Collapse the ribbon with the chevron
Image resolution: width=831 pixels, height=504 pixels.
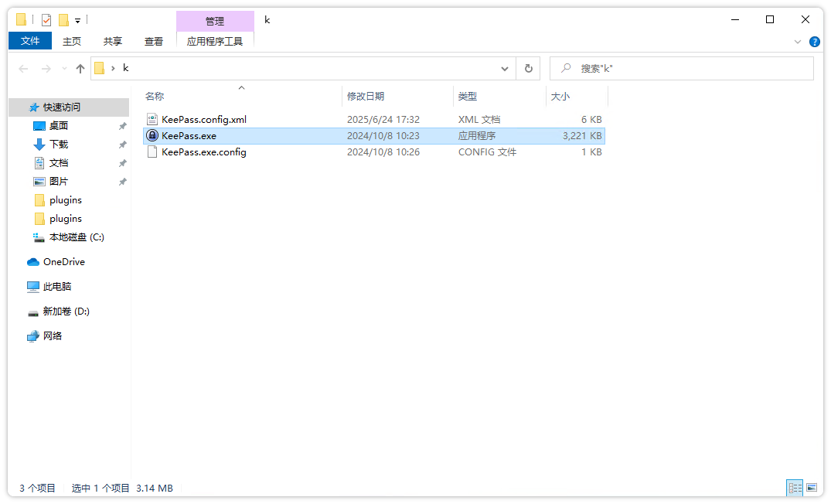799,42
